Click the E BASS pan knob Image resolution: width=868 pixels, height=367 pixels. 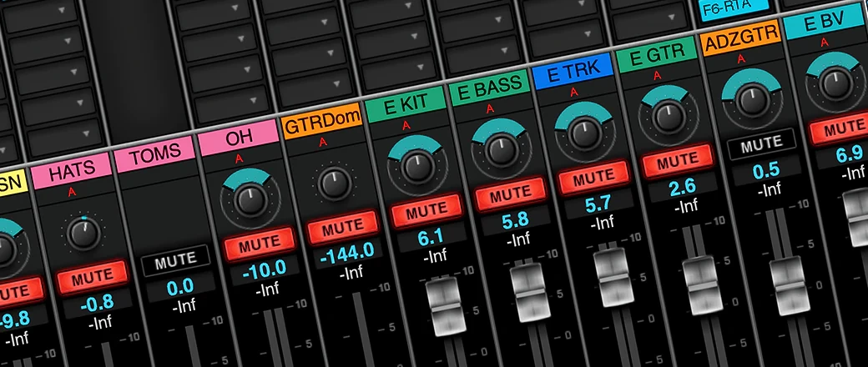[x=501, y=149]
